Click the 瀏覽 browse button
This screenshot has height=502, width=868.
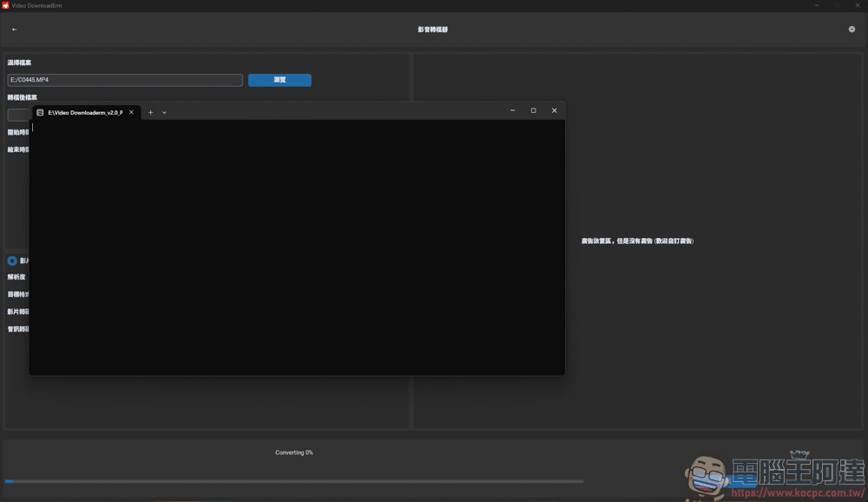tap(279, 80)
